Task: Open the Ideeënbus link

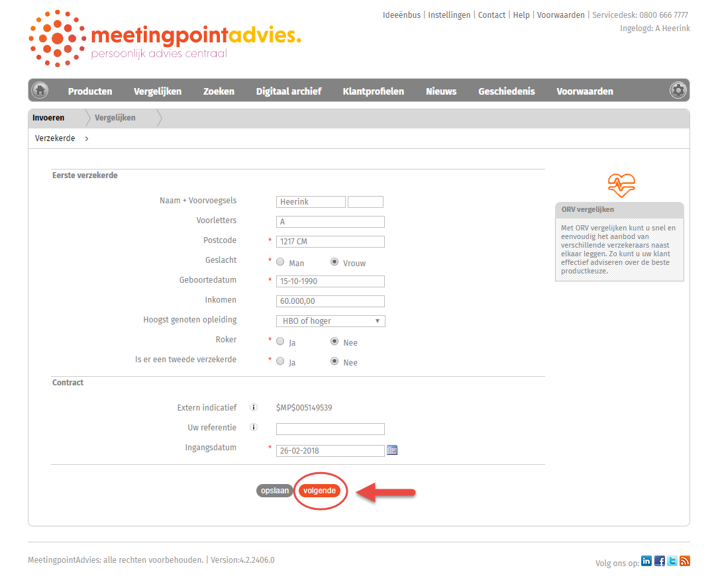Action: (401, 15)
